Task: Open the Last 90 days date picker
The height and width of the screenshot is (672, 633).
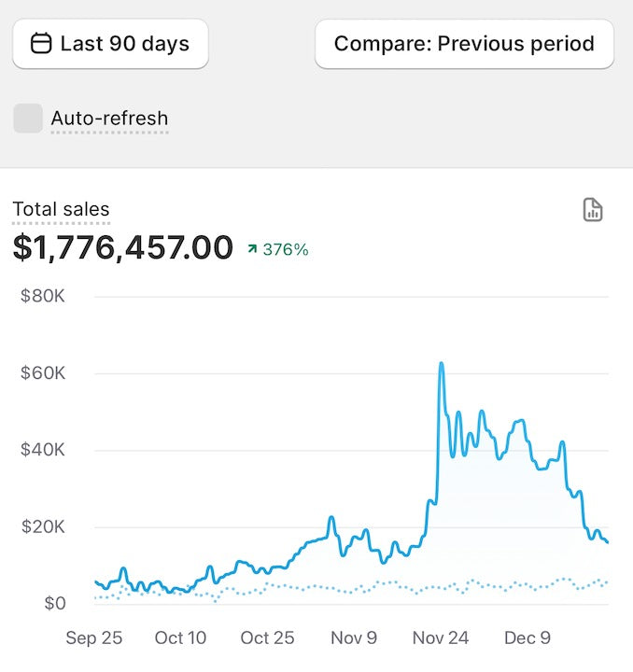Action: [x=110, y=44]
